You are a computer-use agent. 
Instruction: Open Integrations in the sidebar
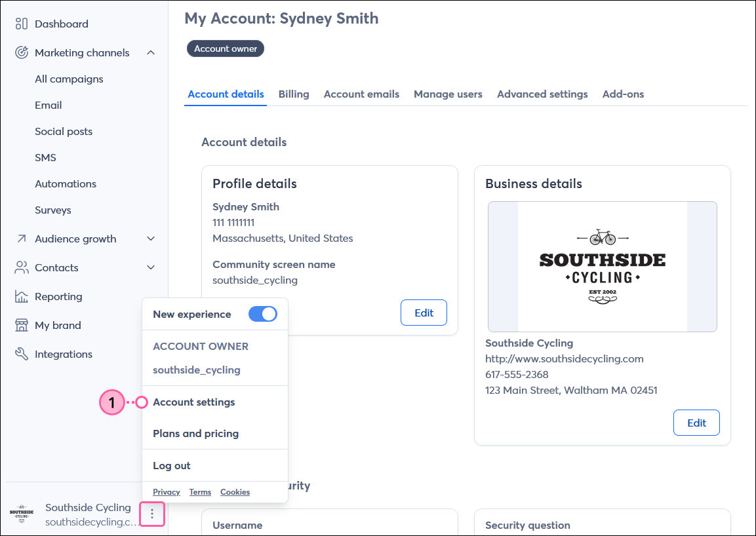coord(64,354)
